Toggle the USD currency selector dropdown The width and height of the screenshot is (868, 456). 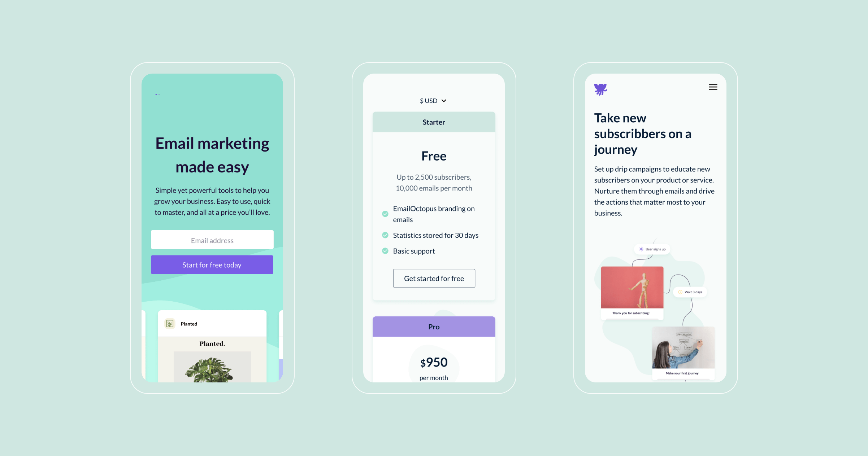pyautogui.click(x=433, y=100)
